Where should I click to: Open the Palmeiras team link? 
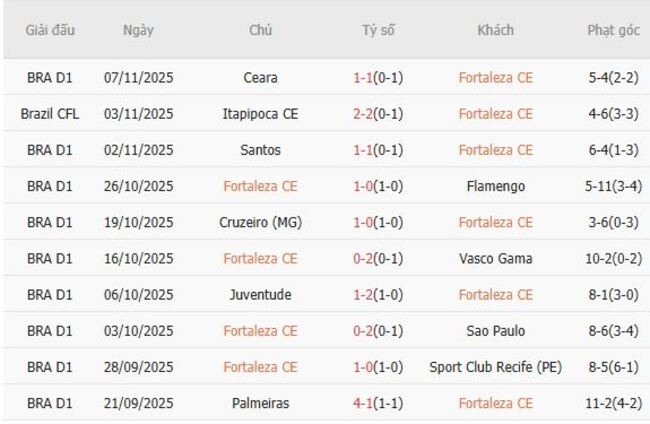(261, 403)
